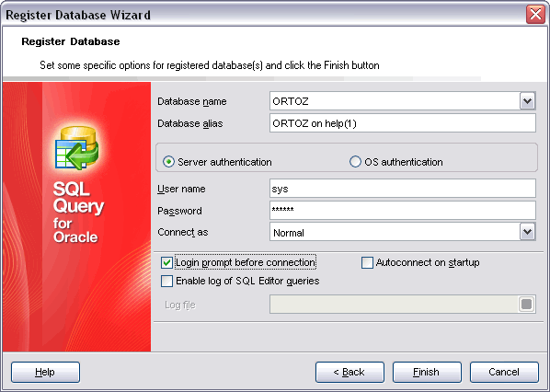The width and height of the screenshot is (550, 392).
Task: Click the Register Database Wizard title bar text
Action: [x=78, y=15]
